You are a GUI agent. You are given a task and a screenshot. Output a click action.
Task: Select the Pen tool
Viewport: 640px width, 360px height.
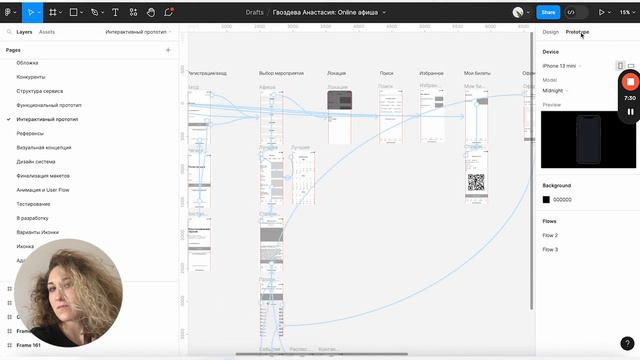(95, 12)
